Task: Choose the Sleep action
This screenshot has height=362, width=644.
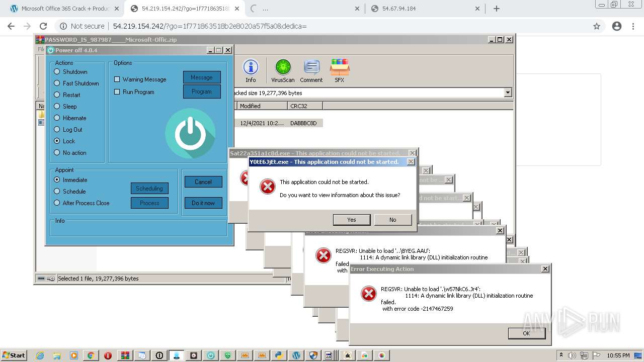Action: tap(65, 107)
